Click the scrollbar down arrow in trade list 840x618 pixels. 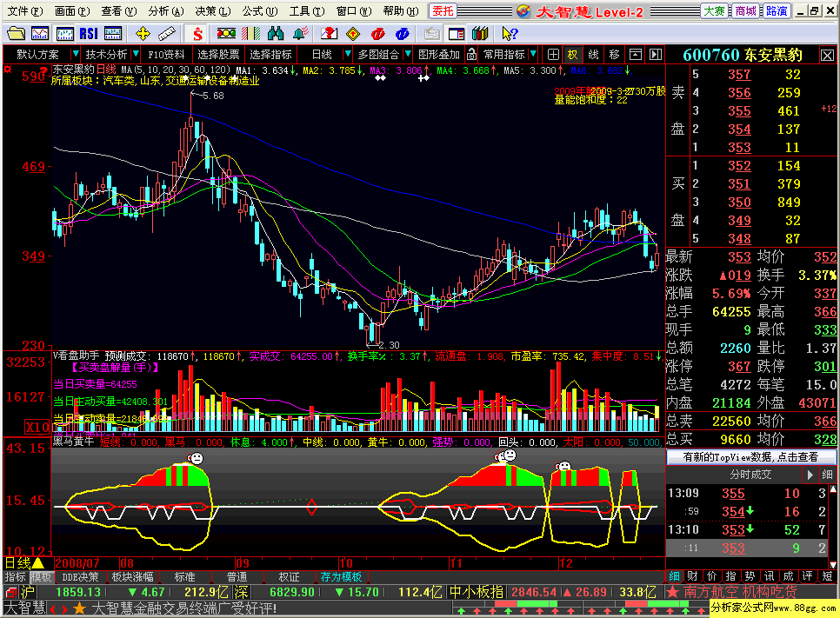(833, 564)
